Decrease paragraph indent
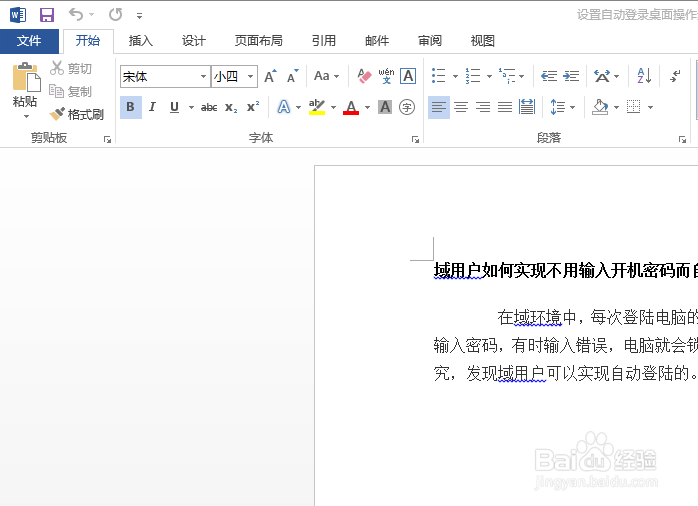Viewport: 698px width, 506px height. tap(549, 76)
